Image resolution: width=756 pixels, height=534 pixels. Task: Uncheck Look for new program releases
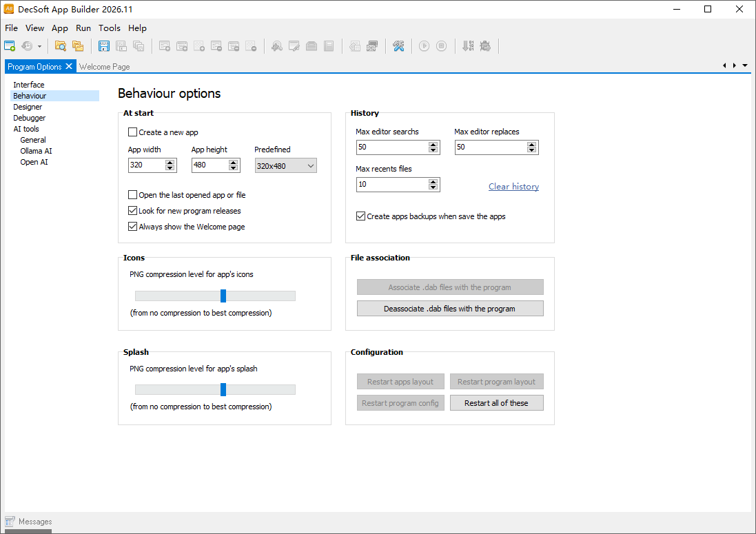point(132,211)
